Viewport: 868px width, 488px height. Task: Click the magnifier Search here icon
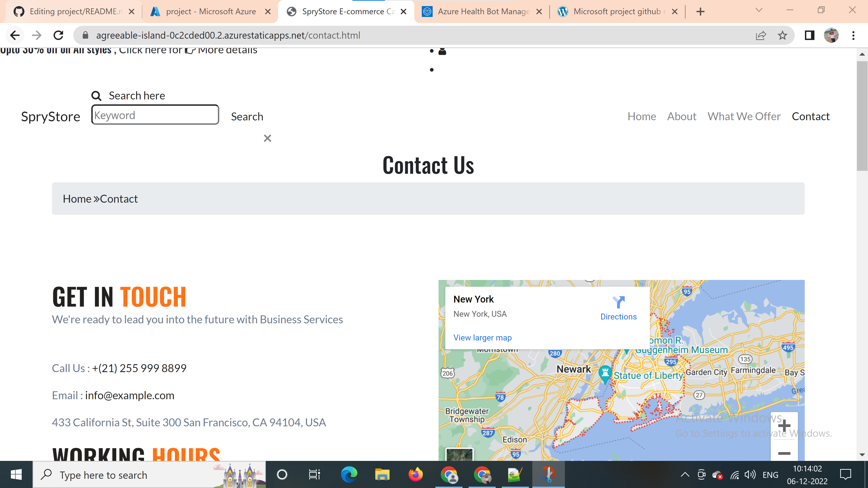pos(96,96)
